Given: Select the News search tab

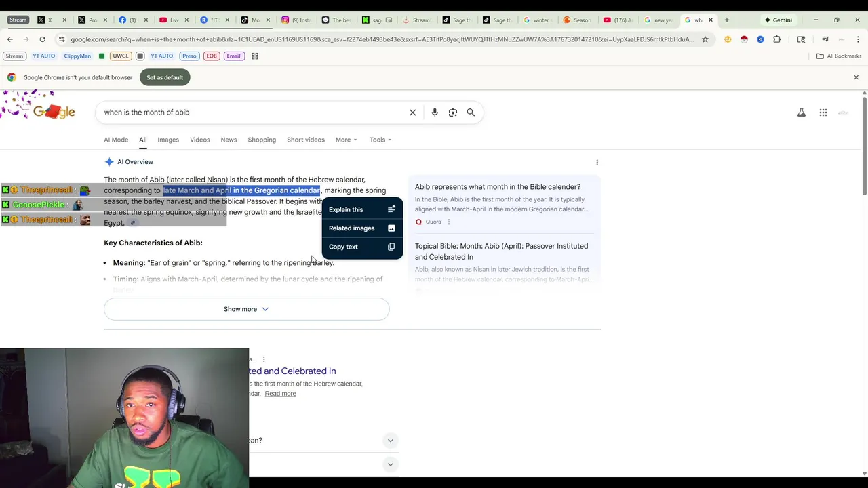Looking at the screenshot, I should [x=229, y=140].
